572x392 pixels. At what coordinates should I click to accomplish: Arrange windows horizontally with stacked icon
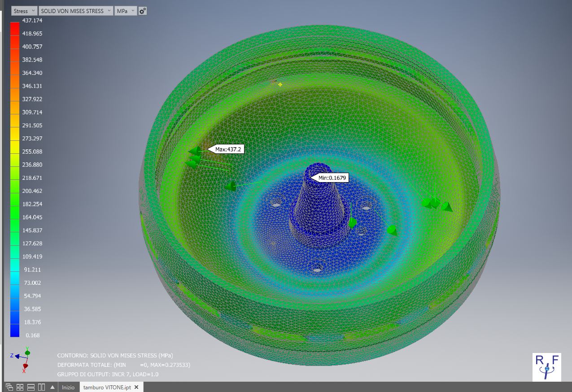coord(31,387)
